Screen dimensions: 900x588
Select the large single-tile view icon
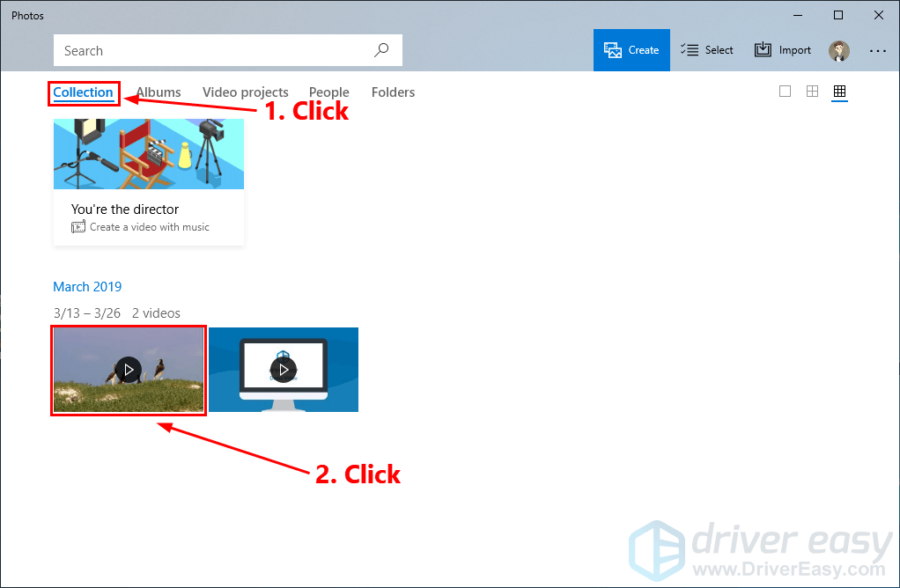click(x=785, y=92)
